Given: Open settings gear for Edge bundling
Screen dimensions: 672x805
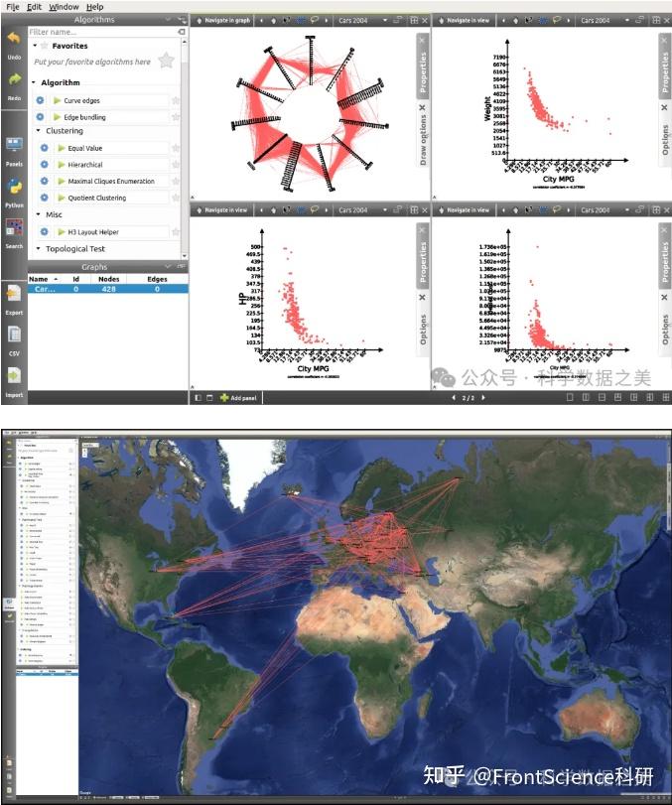Looking at the screenshot, I should [x=40, y=117].
